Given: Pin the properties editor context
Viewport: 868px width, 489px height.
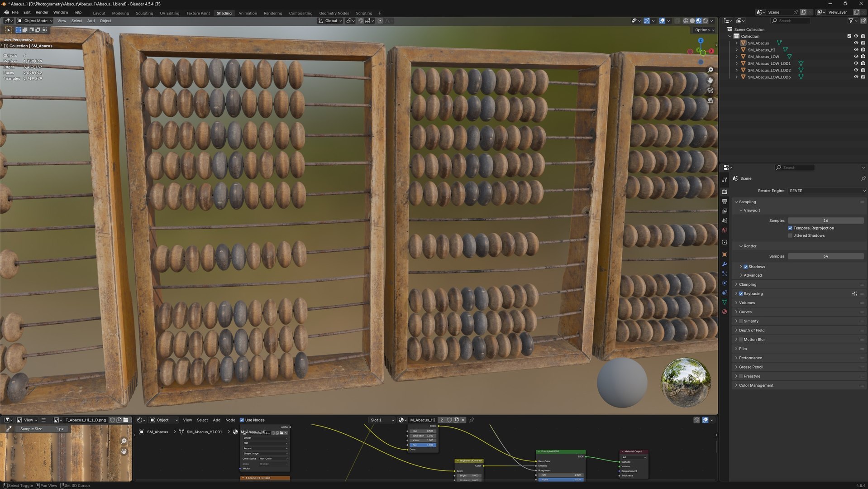Looking at the screenshot, I should tap(863, 178).
